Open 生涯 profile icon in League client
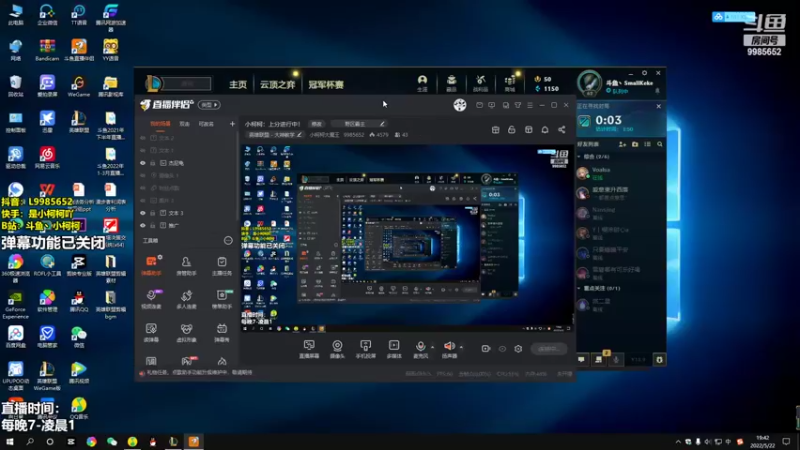Image resolution: width=800 pixels, height=450 pixels. [422, 83]
